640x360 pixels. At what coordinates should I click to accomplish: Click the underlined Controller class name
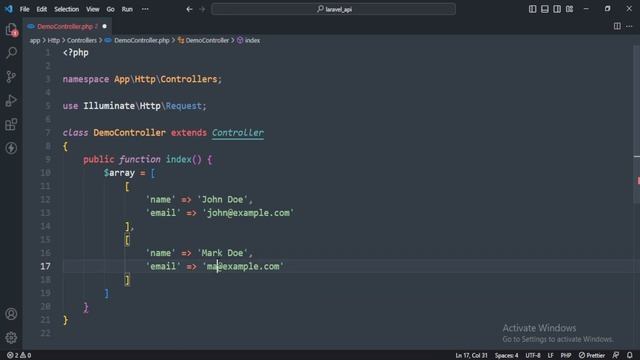pos(238,133)
